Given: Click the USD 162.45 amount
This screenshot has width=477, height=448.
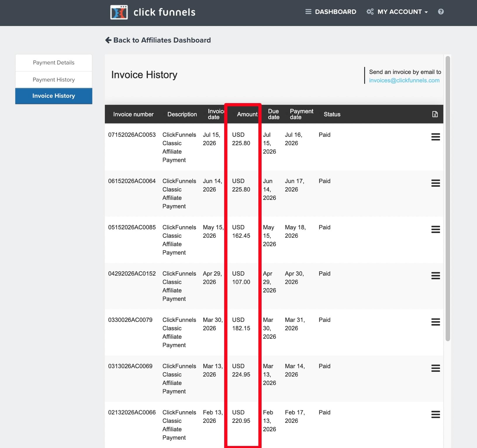Looking at the screenshot, I should click(241, 231).
